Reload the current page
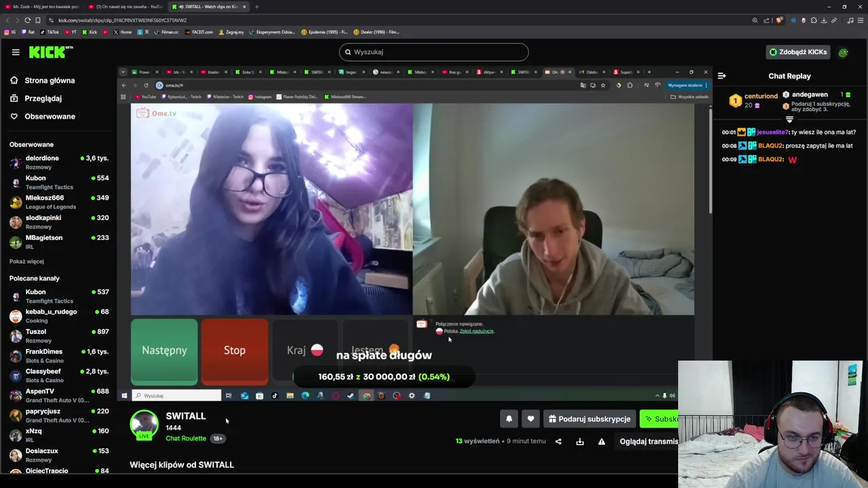Viewport: 868px width, 488px height. [x=28, y=20]
